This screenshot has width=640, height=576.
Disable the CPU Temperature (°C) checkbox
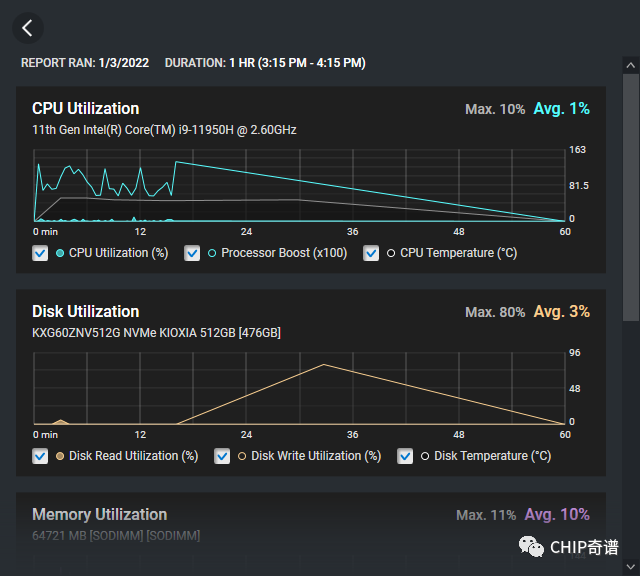pyautogui.click(x=372, y=253)
